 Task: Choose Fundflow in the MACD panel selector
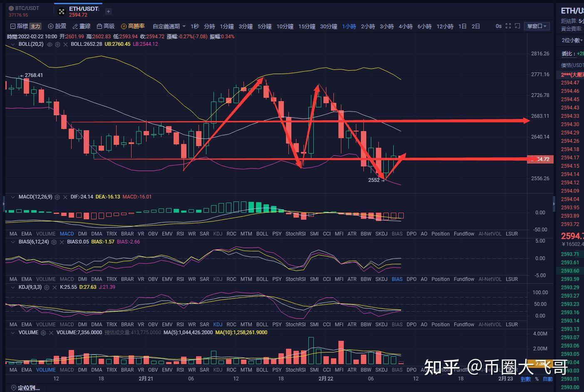(x=464, y=234)
